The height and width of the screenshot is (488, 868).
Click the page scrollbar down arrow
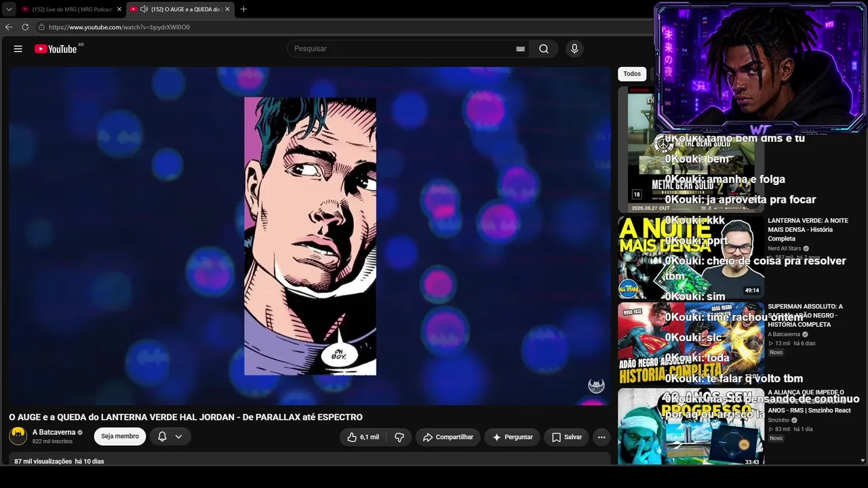coord(863,461)
